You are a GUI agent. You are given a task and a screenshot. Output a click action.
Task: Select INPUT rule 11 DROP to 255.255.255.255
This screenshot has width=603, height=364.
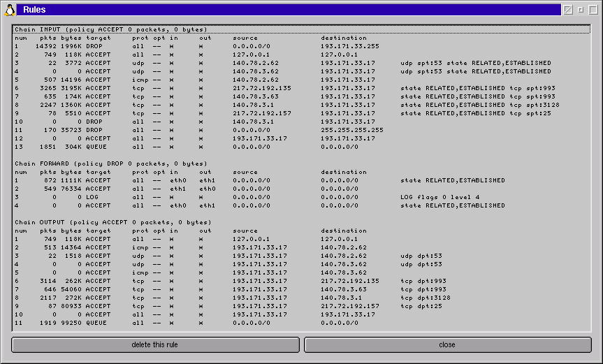(x=302, y=131)
